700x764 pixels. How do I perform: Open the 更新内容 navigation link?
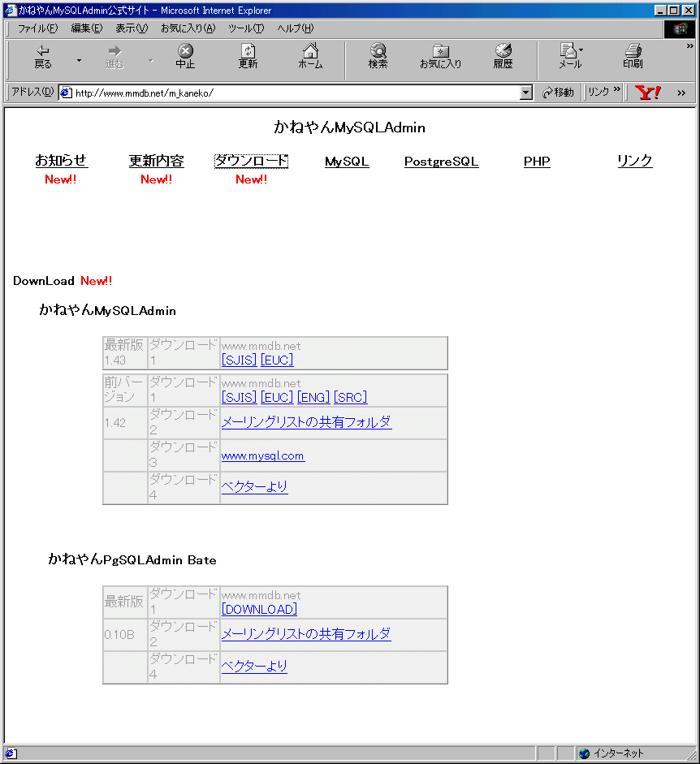(x=156, y=160)
